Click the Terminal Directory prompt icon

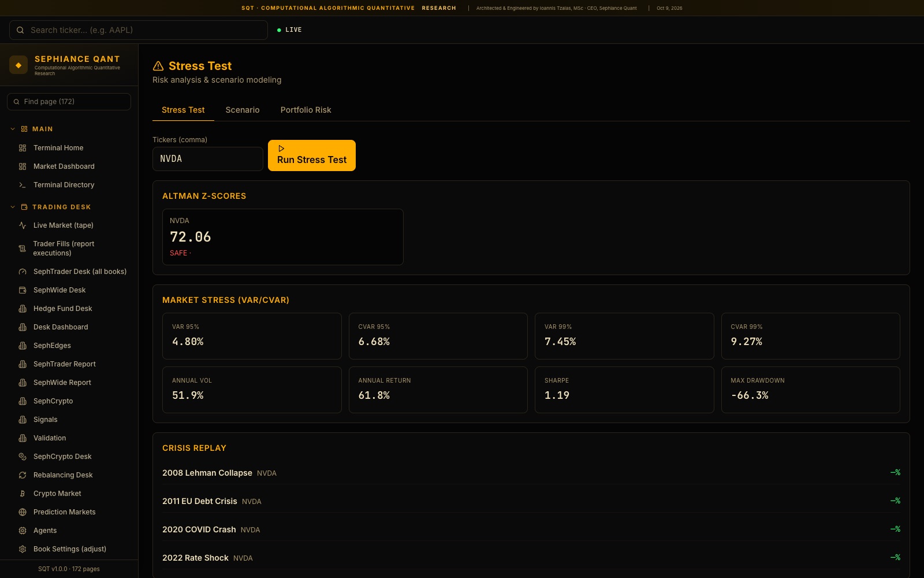tap(23, 185)
